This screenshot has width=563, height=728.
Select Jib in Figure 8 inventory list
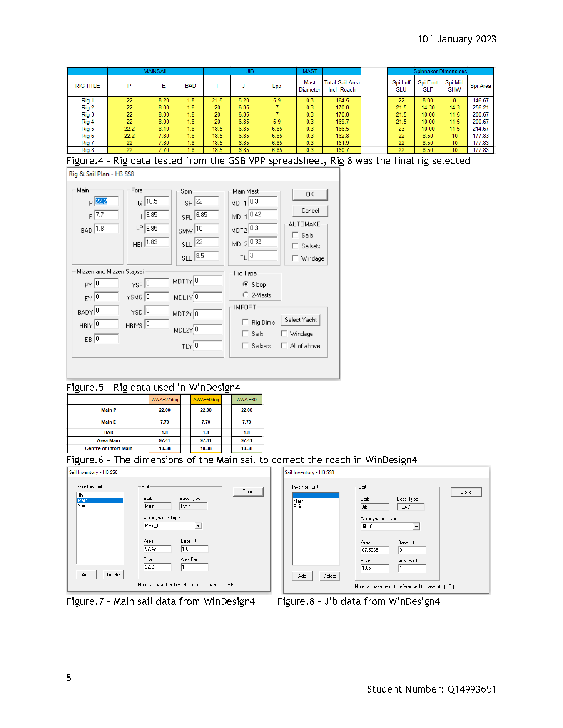click(x=316, y=496)
